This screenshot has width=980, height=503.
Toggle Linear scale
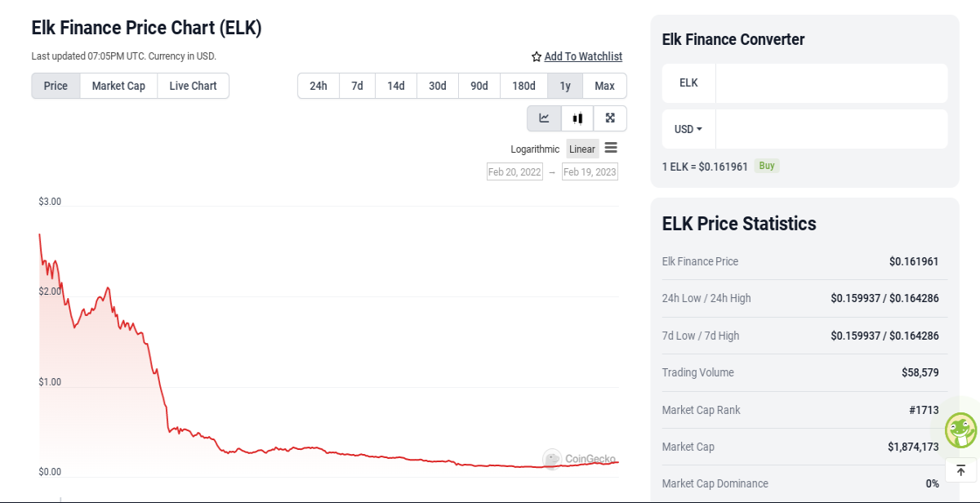[582, 149]
